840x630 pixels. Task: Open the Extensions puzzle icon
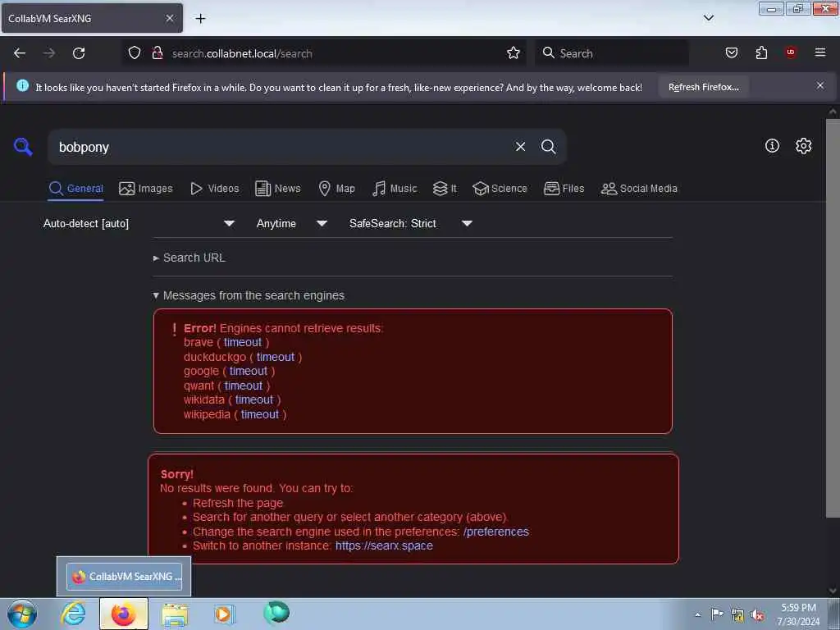761,52
